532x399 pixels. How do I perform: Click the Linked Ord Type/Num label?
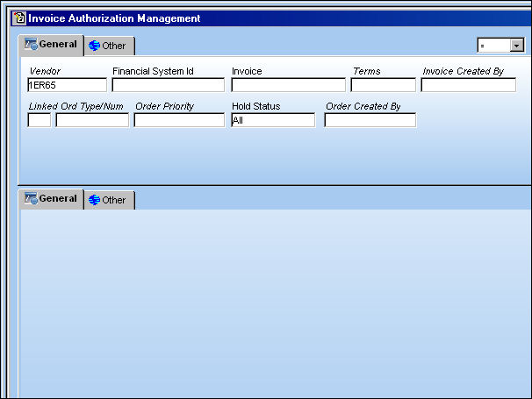click(76, 106)
